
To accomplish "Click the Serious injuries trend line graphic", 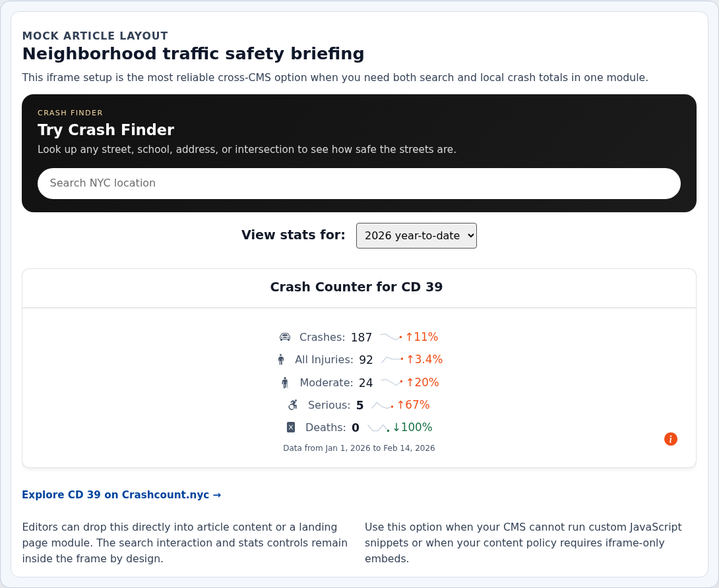I will pyautogui.click(x=381, y=404).
